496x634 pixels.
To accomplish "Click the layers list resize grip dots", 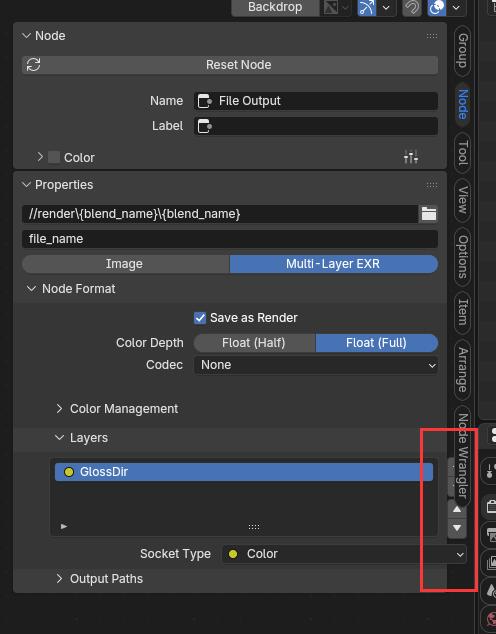I will click(x=254, y=527).
